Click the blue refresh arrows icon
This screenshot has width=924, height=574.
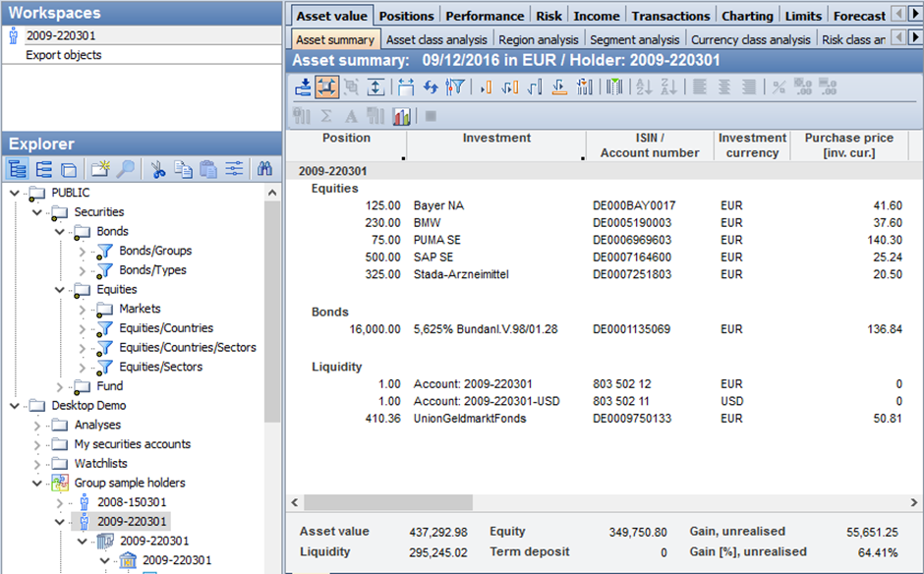[431, 87]
